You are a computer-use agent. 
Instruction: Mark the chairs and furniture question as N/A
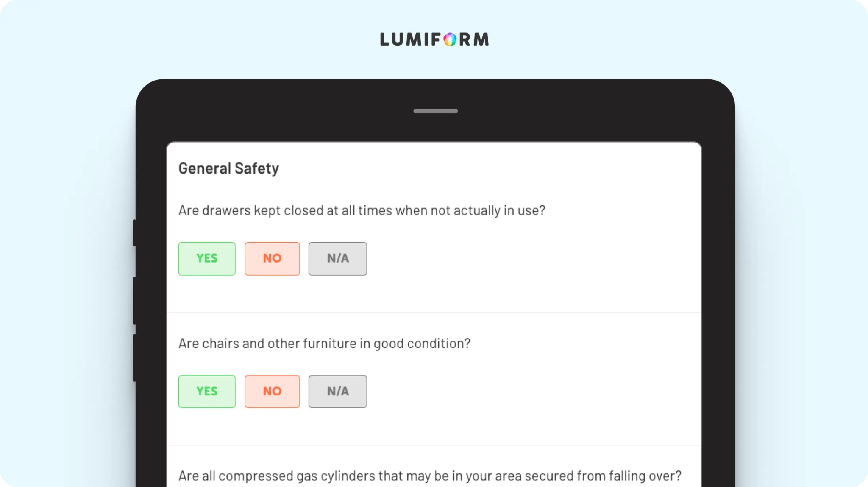click(338, 391)
